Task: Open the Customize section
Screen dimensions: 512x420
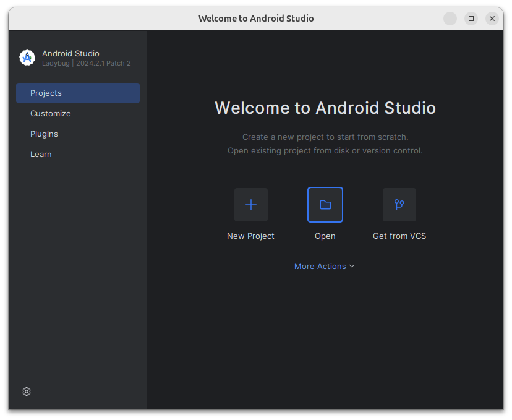Action: click(x=51, y=113)
